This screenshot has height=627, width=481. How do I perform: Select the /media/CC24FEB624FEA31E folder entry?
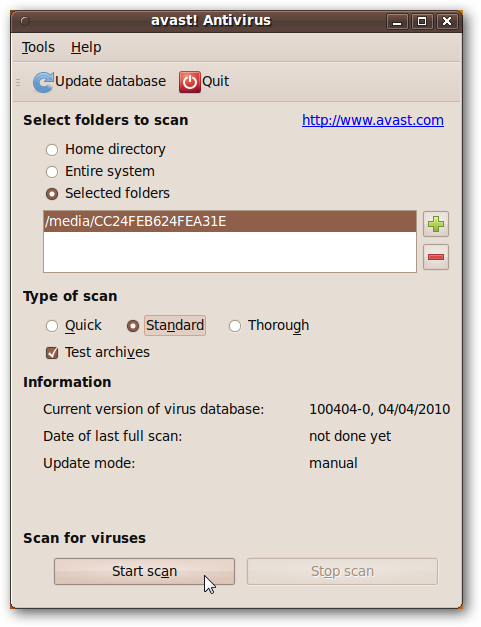point(230,221)
